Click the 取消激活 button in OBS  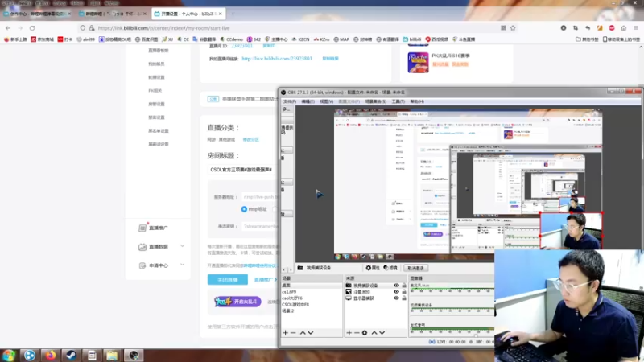pos(415,268)
